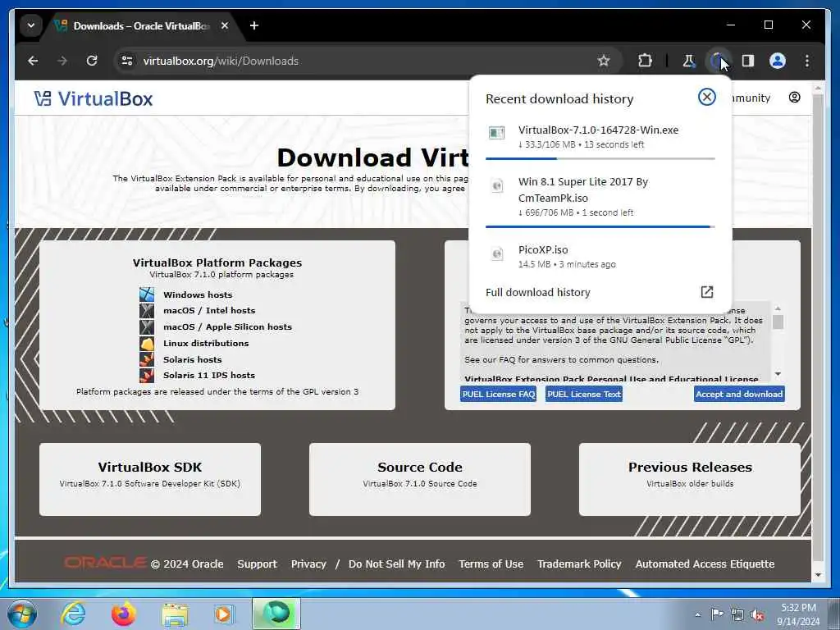Open the VirtualBox site account icon
The image size is (840, 630).
794,97
